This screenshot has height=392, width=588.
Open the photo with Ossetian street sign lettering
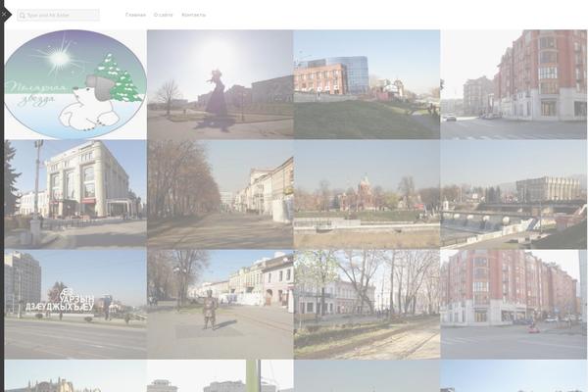[75, 304]
